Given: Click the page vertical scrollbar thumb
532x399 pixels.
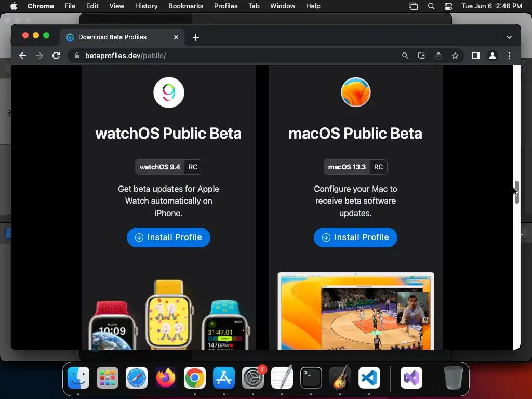Looking at the screenshot, I should point(517,192).
